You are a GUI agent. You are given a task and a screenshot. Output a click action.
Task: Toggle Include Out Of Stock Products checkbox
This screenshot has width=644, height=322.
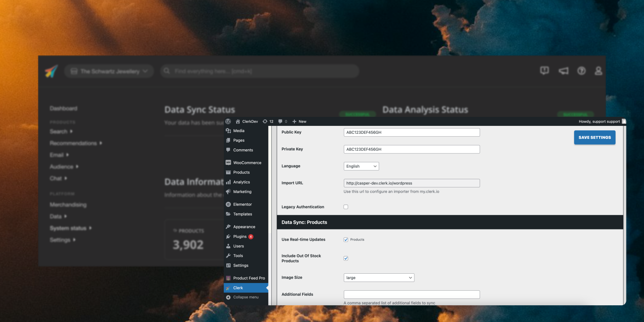[346, 258]
